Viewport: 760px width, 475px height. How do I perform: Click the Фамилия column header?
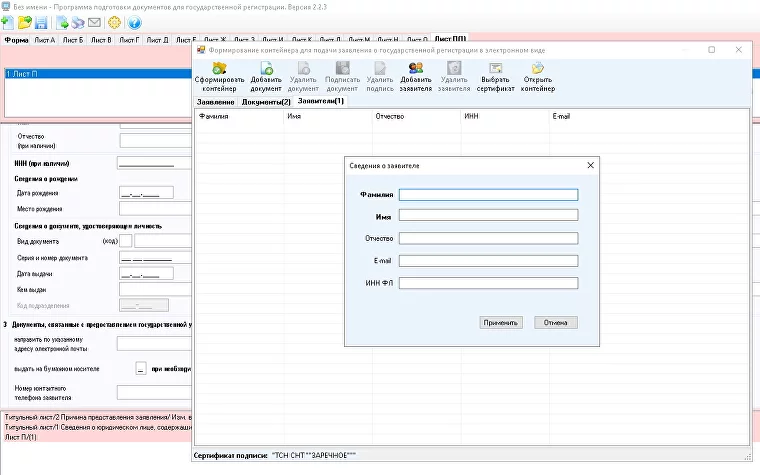pos(239,116)
